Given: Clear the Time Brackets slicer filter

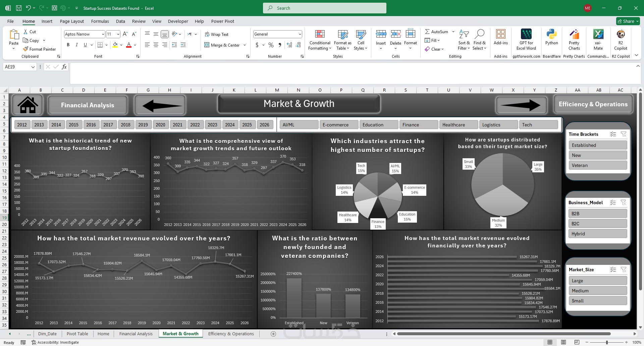Looking at the screenshot, I should point(624,134).
